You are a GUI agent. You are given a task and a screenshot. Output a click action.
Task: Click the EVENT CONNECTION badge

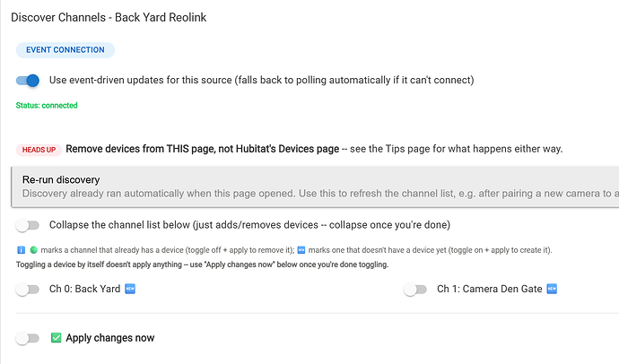coord(65,50)
